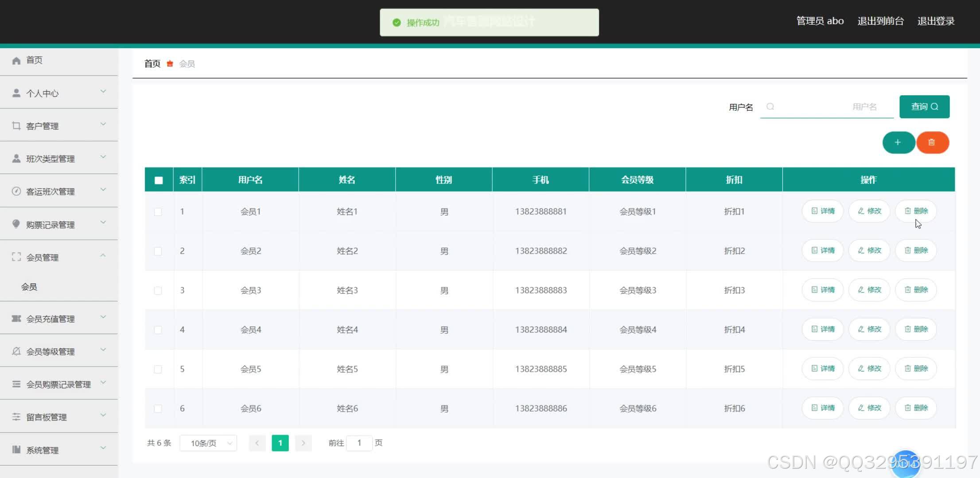Click the 客户管理 sidebar icon
Viewport: 980px width, 478px height.
coord(16,126)
